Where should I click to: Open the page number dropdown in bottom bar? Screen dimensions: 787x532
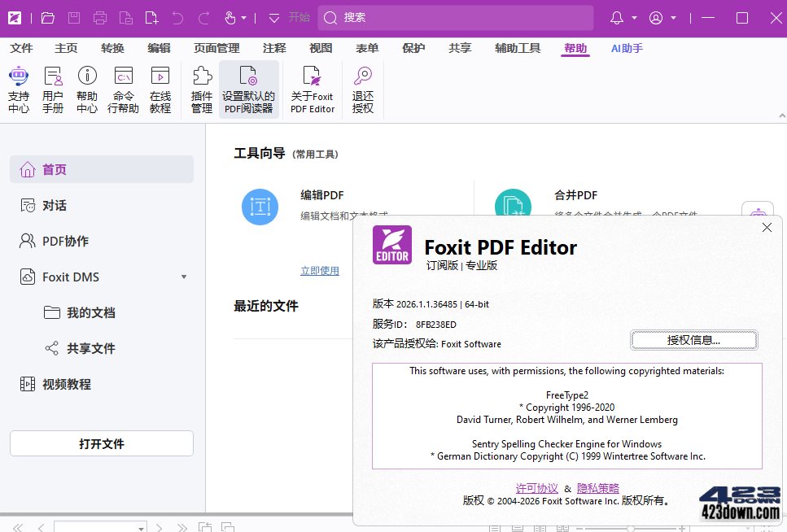(142, 527)
